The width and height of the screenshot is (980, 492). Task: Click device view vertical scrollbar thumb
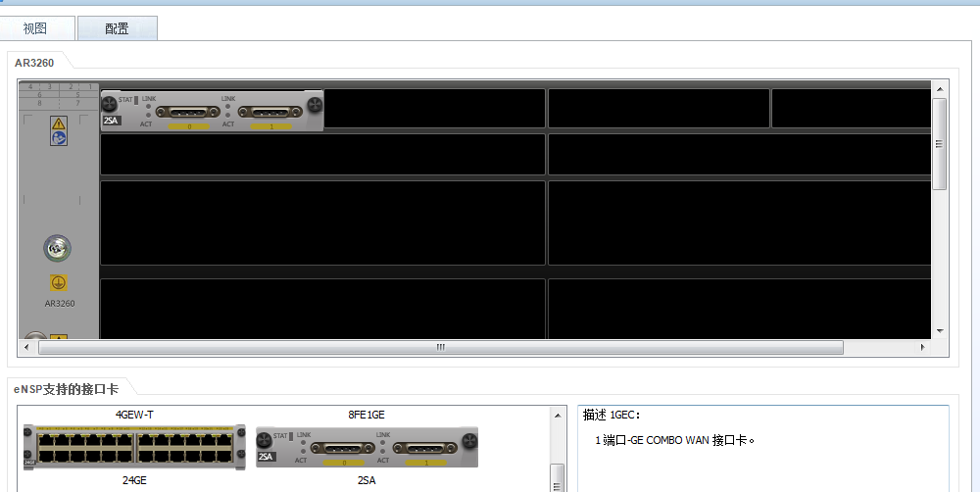click(x=940, y=144)
